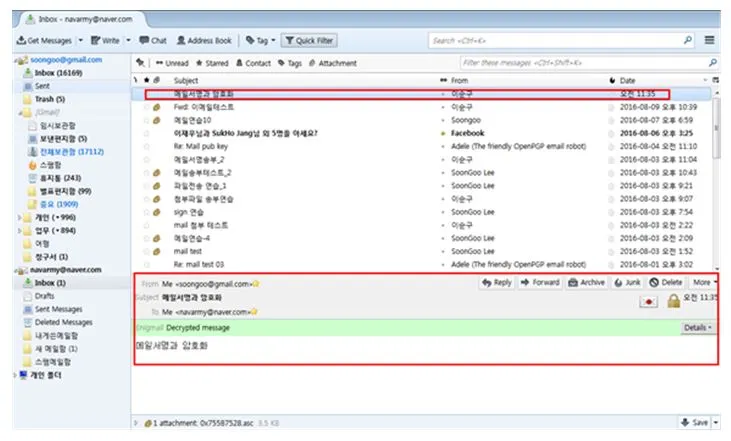This screenshot has height=441, width=731.
Task: Sort messages by the Date column
Action: (x=628, y=80)
